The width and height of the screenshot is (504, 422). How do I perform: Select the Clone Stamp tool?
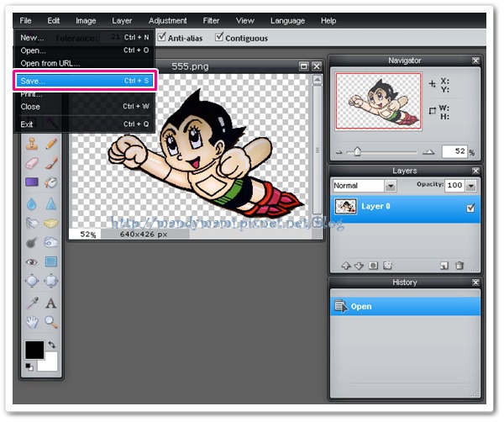pyautogui.click(x=32, y=144)
